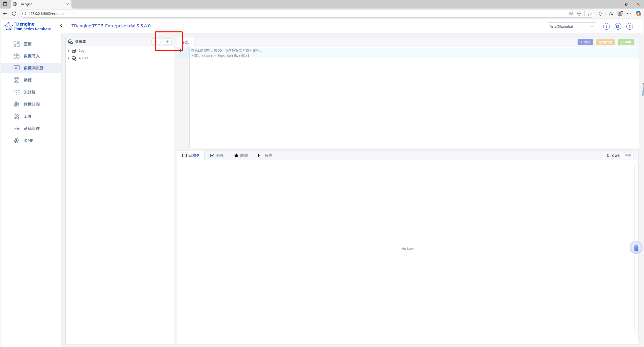Click the add database plus button
This screenshot has height=347, width=644.
tap(167, 41)
